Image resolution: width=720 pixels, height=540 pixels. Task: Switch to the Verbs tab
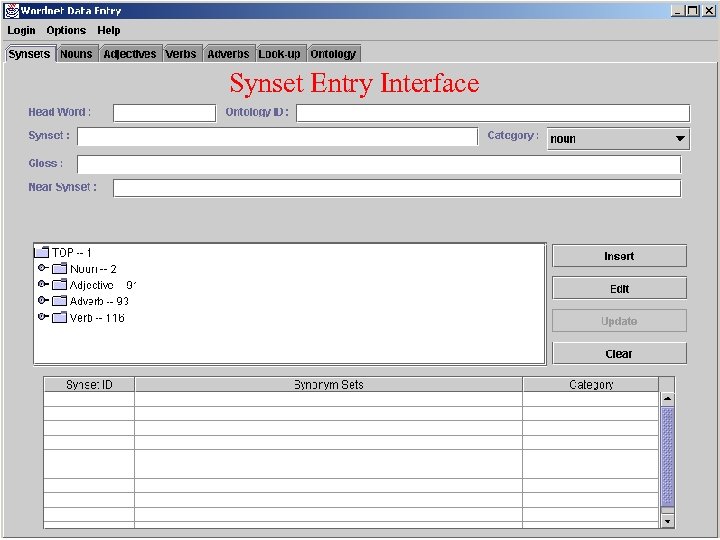[x=181, y=54]
